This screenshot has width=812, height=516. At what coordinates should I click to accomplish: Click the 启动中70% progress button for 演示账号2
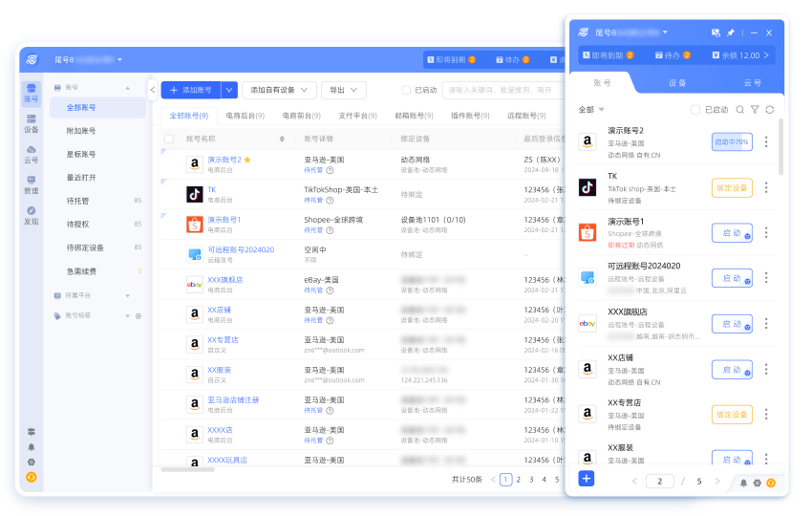tap(732, 142)
